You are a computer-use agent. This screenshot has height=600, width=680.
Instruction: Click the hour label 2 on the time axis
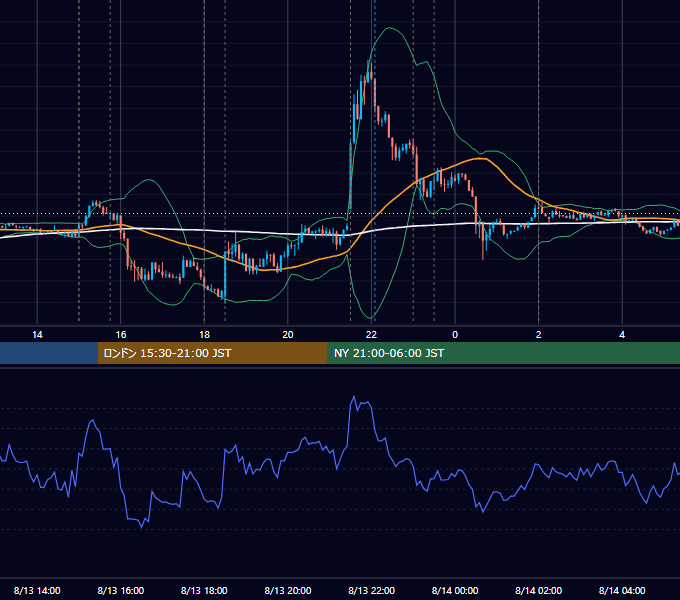[539, 335]
